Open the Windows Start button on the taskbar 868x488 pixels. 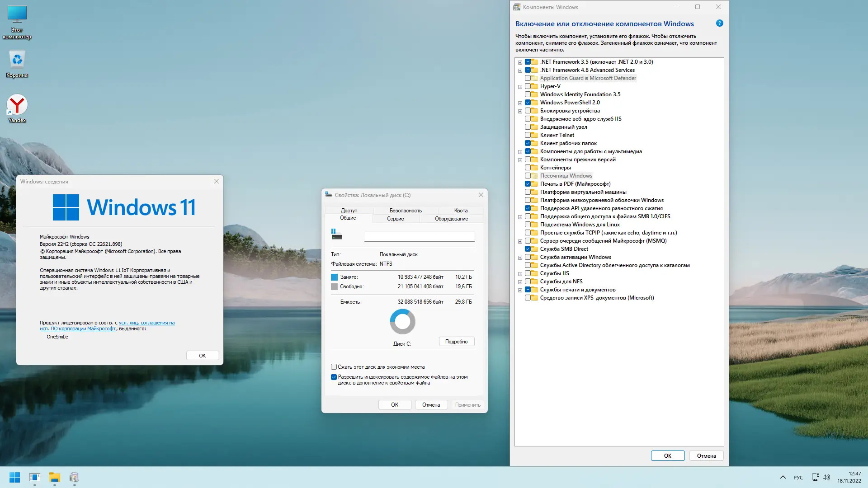pos(14,477)
